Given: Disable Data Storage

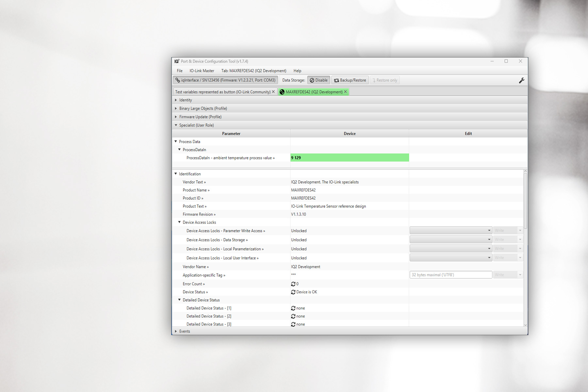Looking at the screenshot, I should 318,80.
